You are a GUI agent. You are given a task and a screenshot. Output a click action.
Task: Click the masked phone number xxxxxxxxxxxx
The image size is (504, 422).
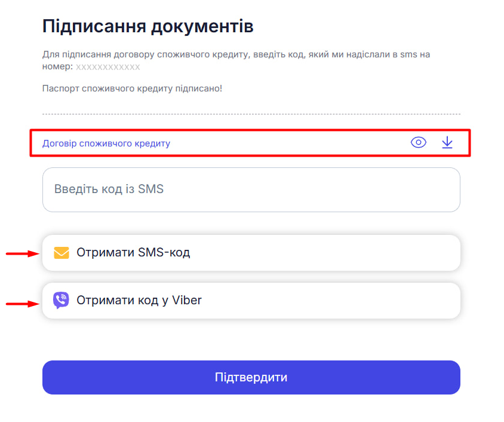pyautogui.click(x=107, y=67)
